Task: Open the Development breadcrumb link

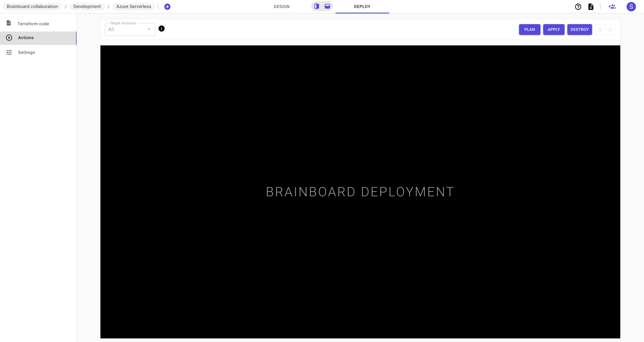Action: [x=87, y=6]
